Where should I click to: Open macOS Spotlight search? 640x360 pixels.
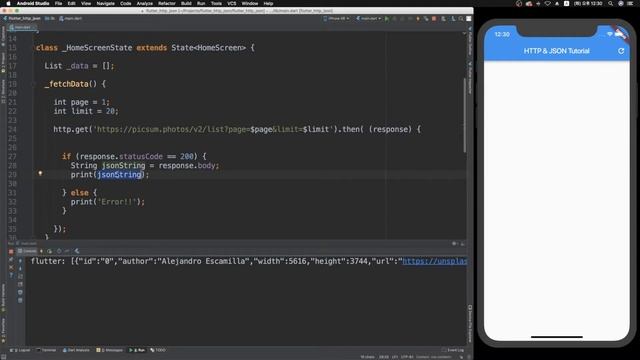pos(610,3)
